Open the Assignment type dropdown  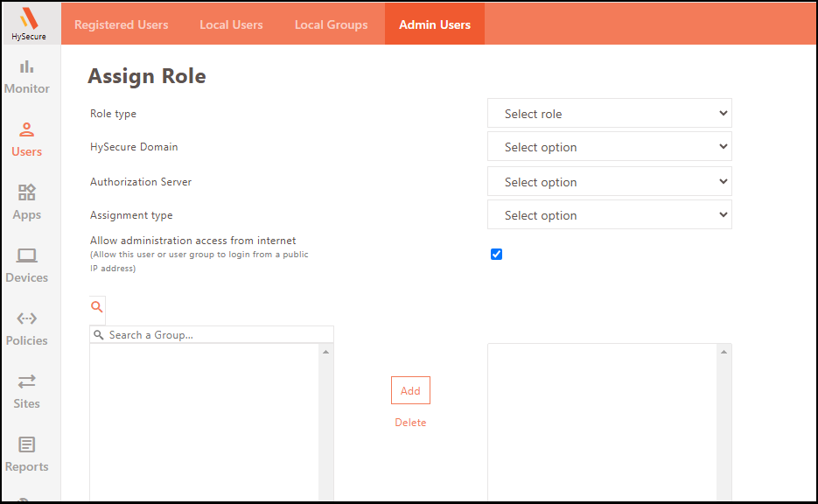pos(609,215)
